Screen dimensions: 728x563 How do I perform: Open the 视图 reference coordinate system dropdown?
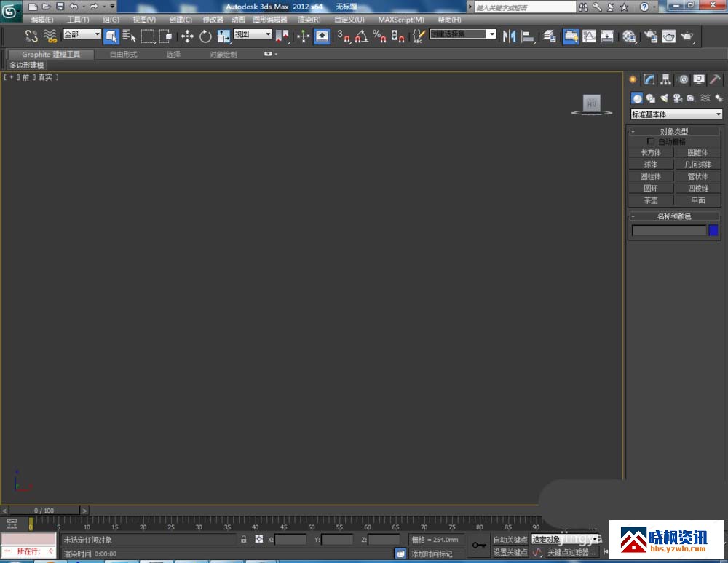253,34
